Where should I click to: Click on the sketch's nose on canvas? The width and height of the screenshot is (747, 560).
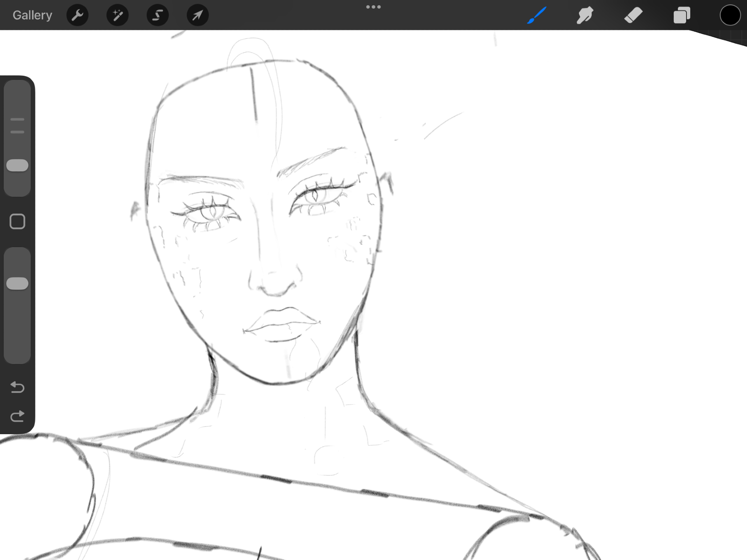[275, 282]
